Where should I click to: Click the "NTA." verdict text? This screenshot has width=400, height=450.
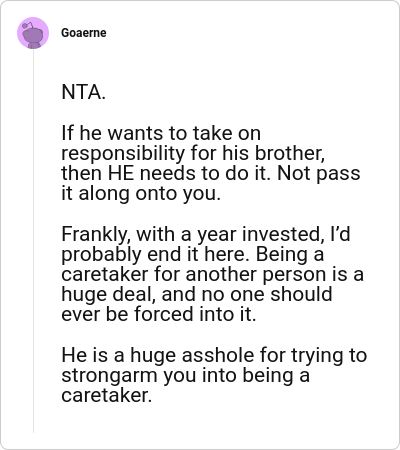click(x=83, y=92)
